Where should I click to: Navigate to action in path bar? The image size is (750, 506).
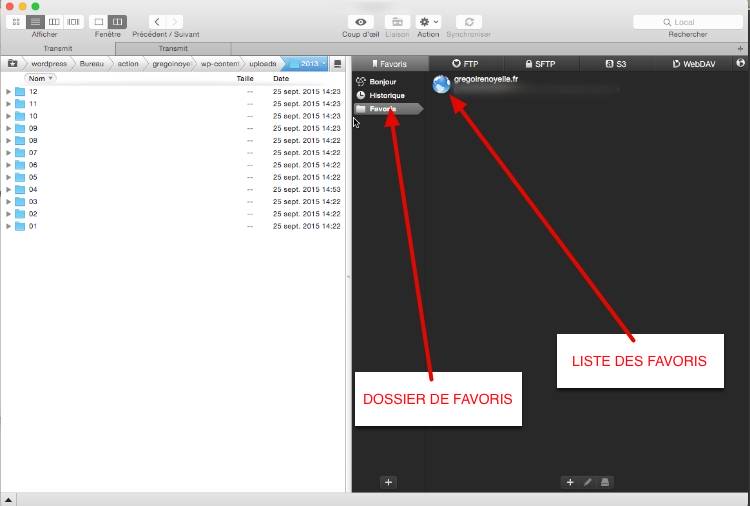[128, 64]
